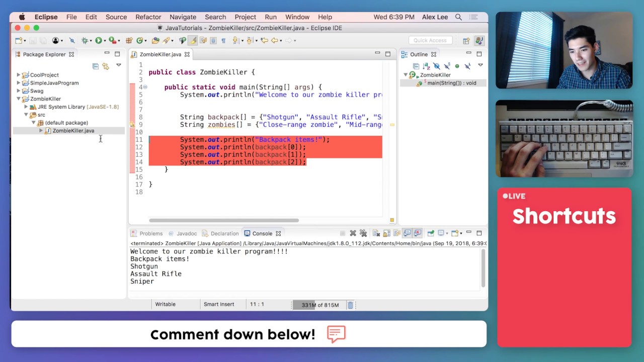Image resolution: width=644 pixels, height=362 pixels.
Task: Click the Quick Access search field
Action: pos(430,41)
